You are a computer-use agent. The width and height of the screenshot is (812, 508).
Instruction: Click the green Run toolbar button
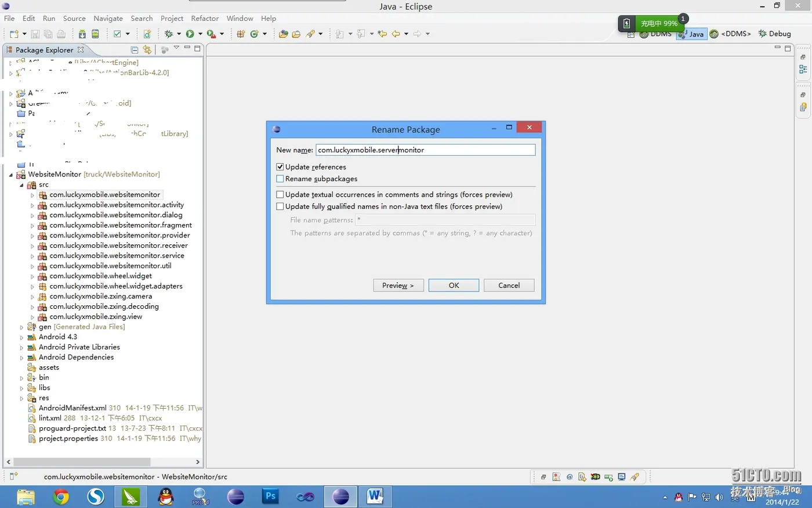(x=190, y=34)
